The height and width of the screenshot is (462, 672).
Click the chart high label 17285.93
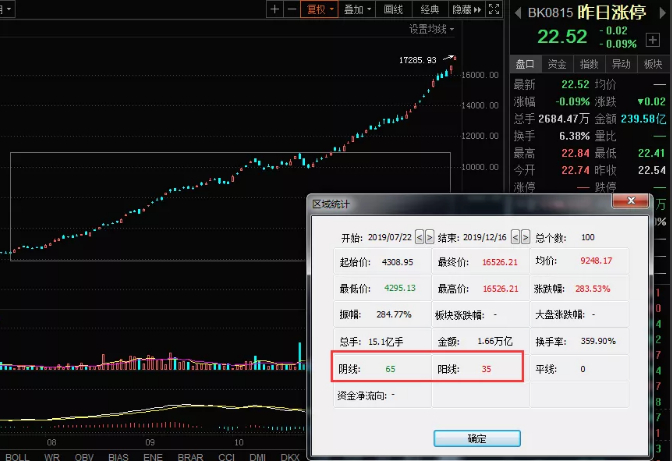[x=417, y=60]
